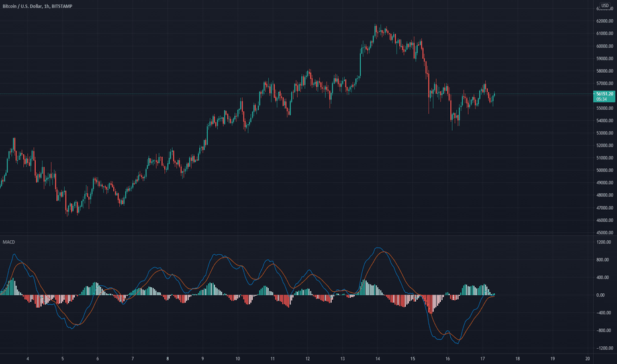This screenshot has height=364, width=617.
Task: Click the 60000.00 price axis label
Action: pos(605,46)
